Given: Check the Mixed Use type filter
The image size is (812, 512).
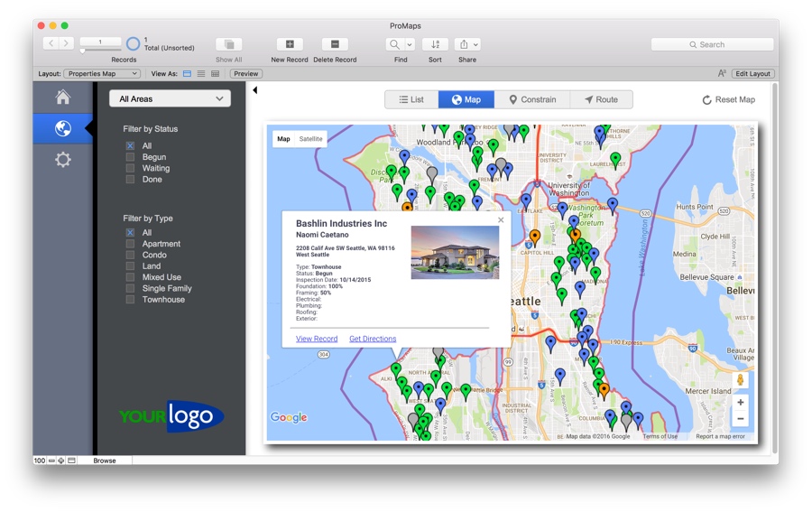Looking at the screenshot, I should click(130, 277).
